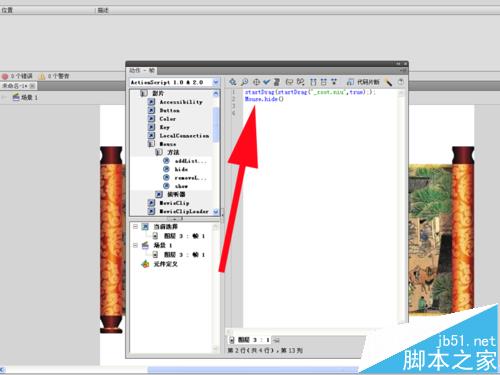Click the toolbox scrollbar up arrow
The height and width of the screenshot is (375, 500).
pyautogui.click(x=216, y=94)
